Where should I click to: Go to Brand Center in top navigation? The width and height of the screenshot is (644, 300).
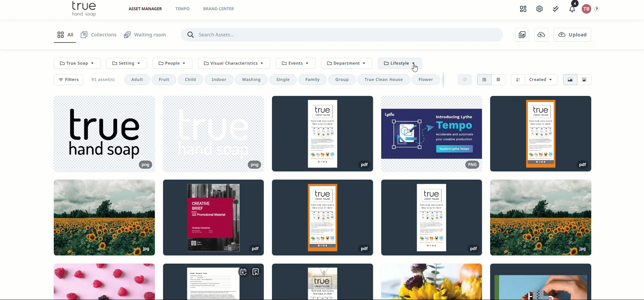[x=219, y=9]
